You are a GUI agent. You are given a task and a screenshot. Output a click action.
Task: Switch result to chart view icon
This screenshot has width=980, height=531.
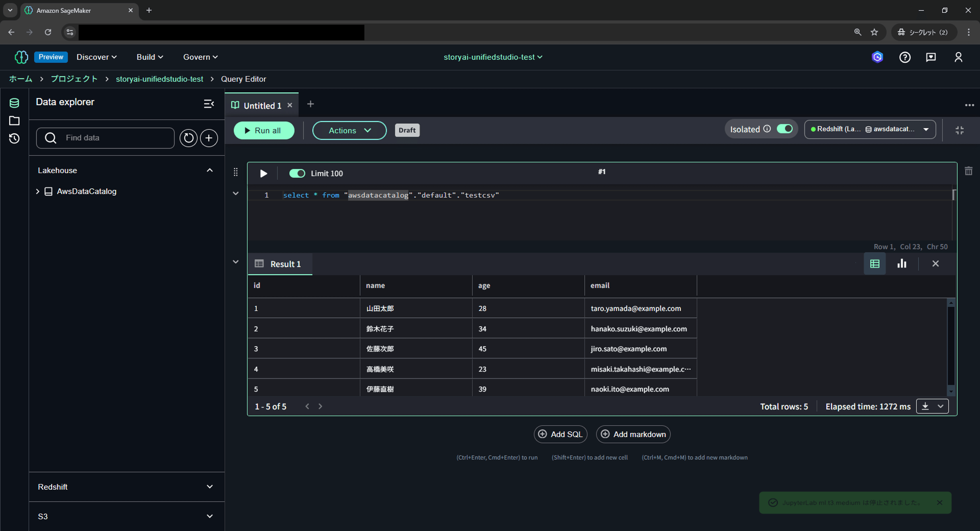point(902,263)
